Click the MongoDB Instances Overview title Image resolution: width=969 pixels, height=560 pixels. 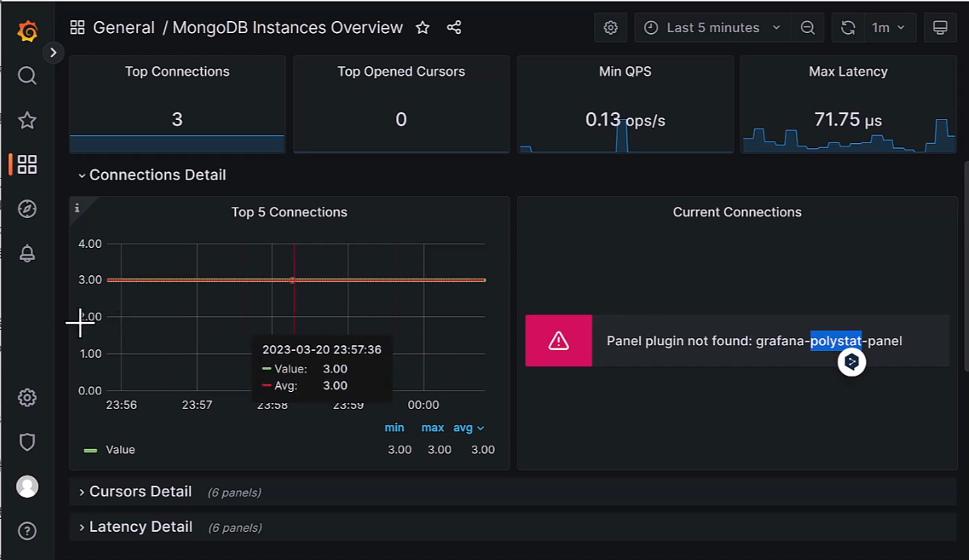pyautogui.click(x=287, y=27)
